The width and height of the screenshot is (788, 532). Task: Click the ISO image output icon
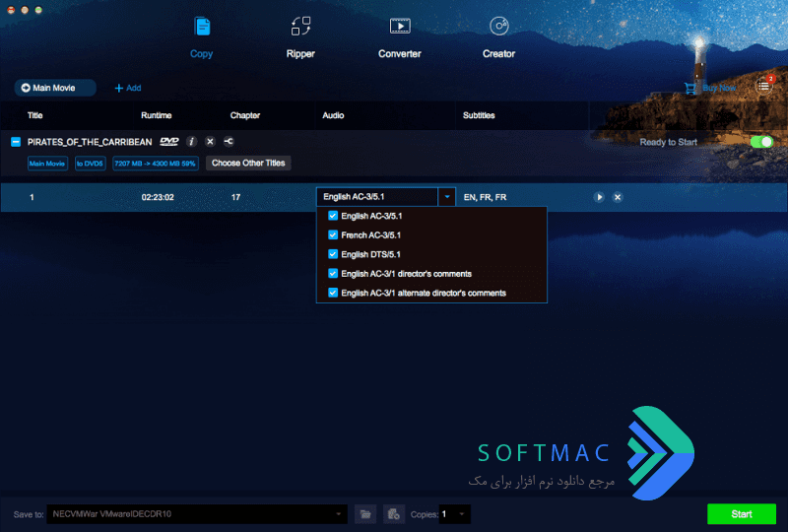coord(394,514)
